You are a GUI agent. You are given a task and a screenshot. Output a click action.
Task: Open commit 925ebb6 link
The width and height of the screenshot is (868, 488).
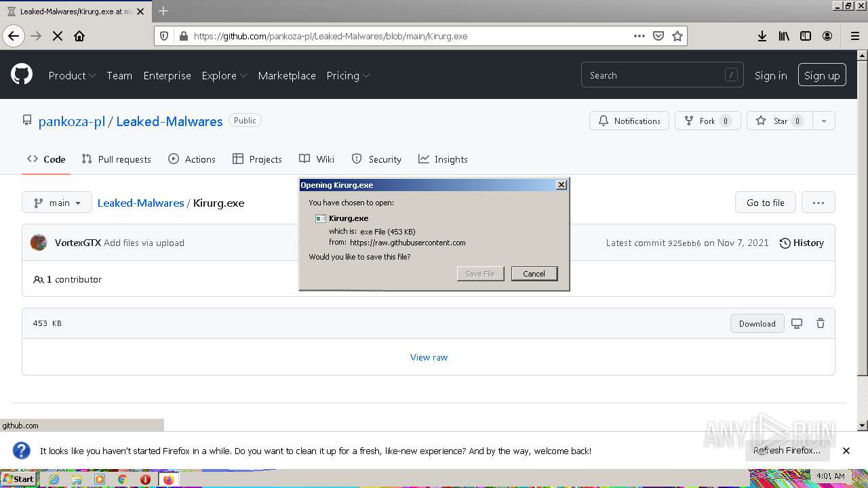pyautogui.click(x=684, y=243)
